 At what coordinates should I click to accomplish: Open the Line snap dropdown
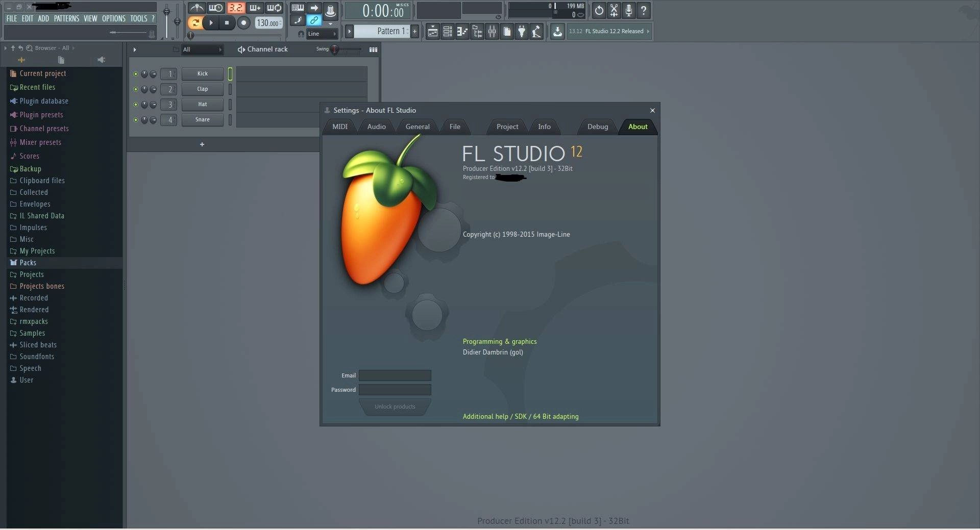(322, 34)
